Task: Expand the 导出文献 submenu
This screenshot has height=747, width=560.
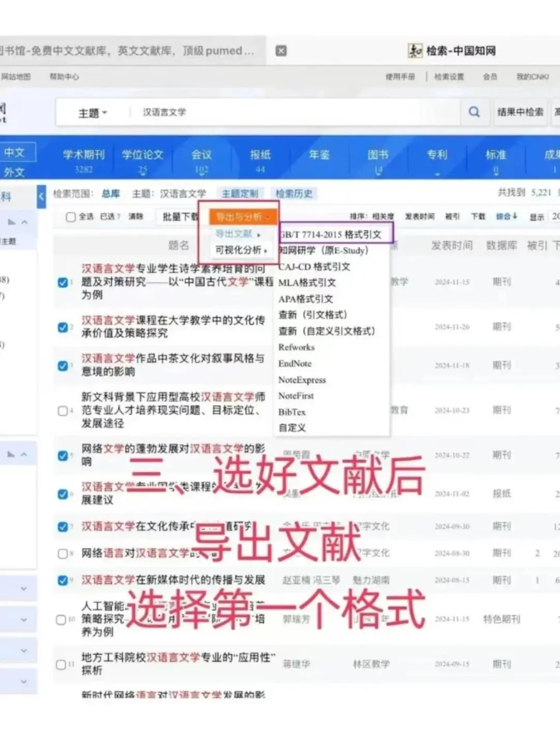Action: (x=238, y=234)
